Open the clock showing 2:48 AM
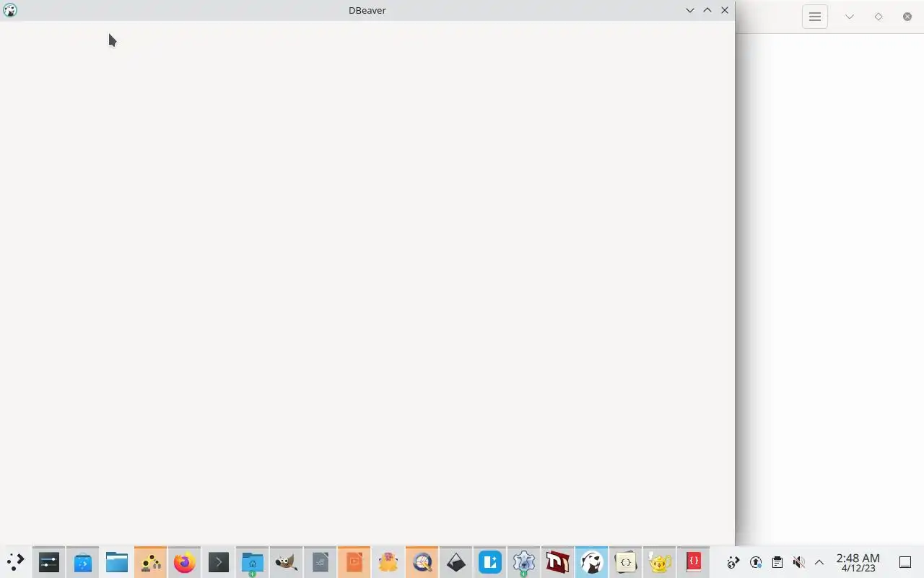Viewport: 924px width, 578px height. pos(858,562)
